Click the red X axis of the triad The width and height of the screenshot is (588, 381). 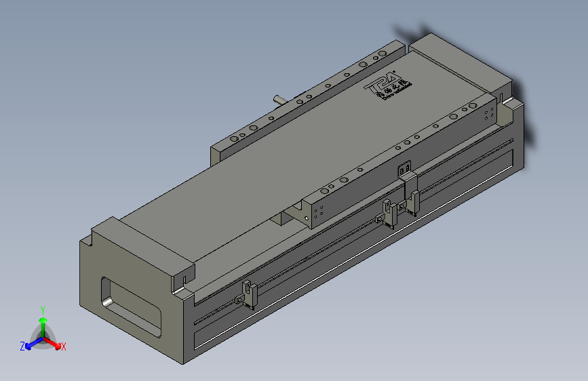(54, 344)
